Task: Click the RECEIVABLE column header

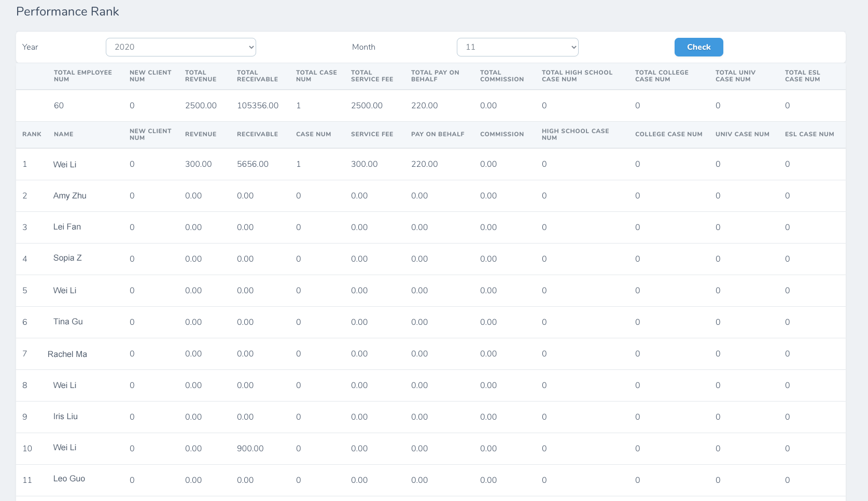Action: pyautogui.click(x=257, y=134)
